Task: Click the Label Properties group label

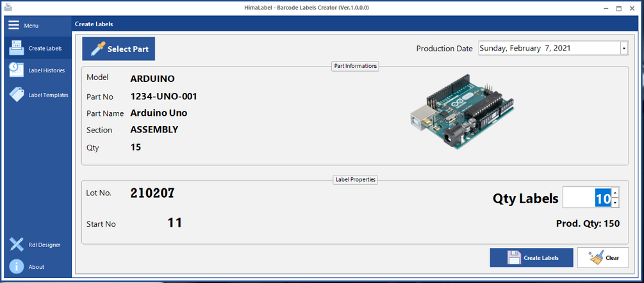Action: (355, 180)
